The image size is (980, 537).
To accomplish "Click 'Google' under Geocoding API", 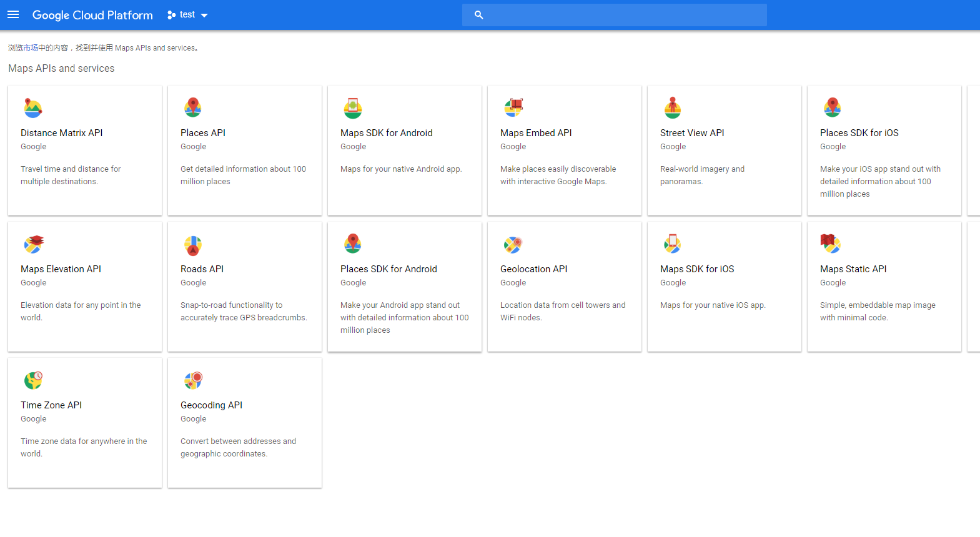I will [194, 419].
